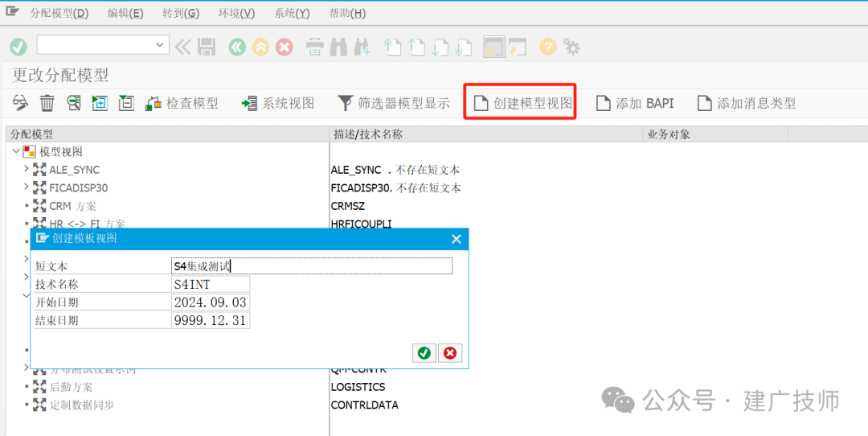This screenshot has width=868, height=436.
Task: Click the 'ALE_SYNC . 不存在短文本' description
Action: point(395,170)
